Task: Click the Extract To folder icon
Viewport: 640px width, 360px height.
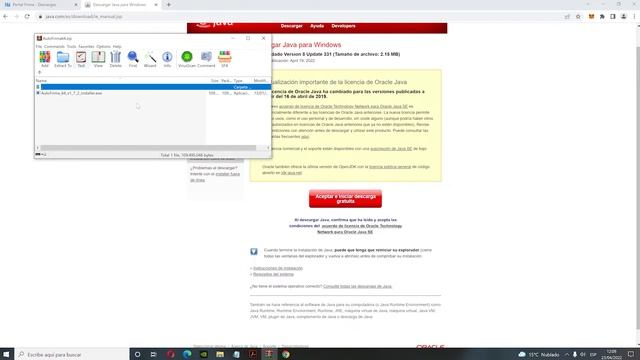Action: (x=63, y=59)
